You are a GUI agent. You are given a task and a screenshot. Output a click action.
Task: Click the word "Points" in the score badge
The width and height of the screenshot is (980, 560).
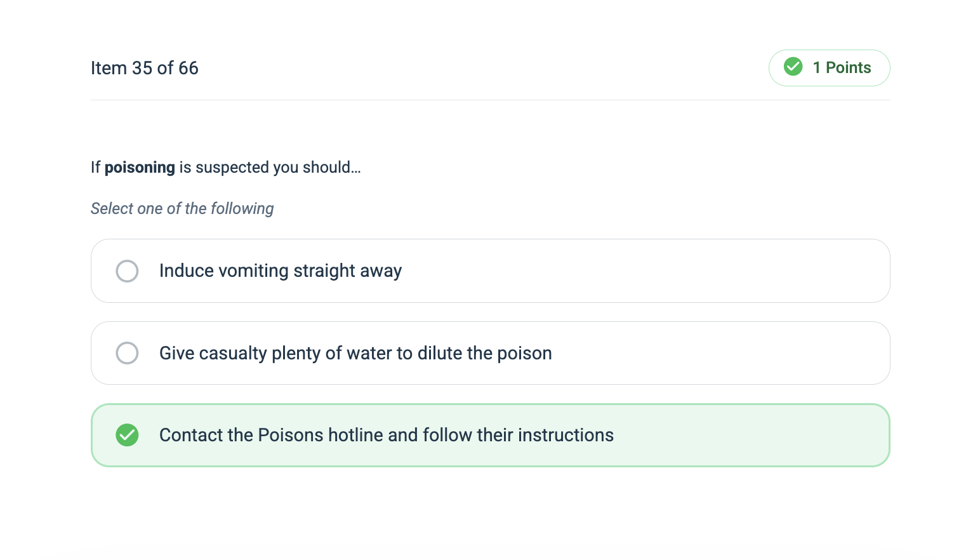(848, 68)
